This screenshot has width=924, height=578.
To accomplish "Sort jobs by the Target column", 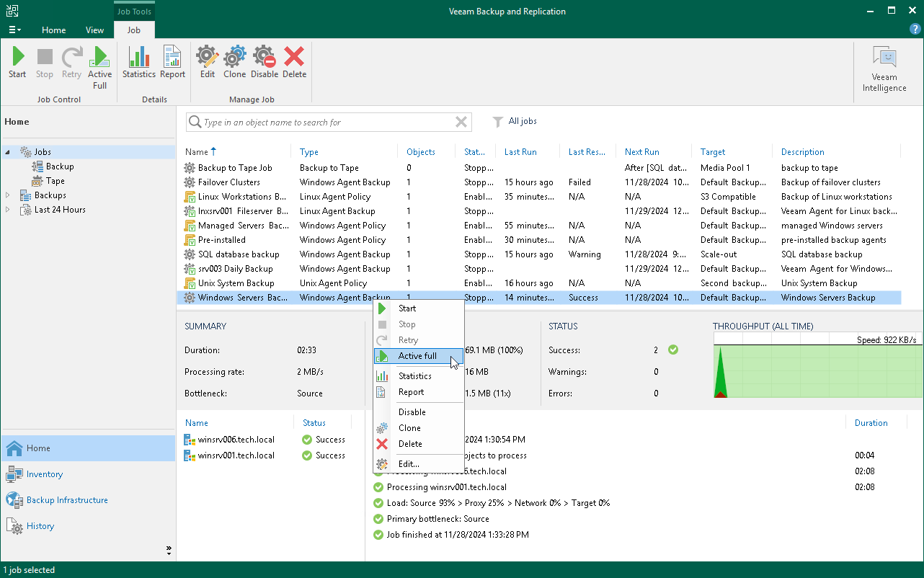I will point(713,152).
